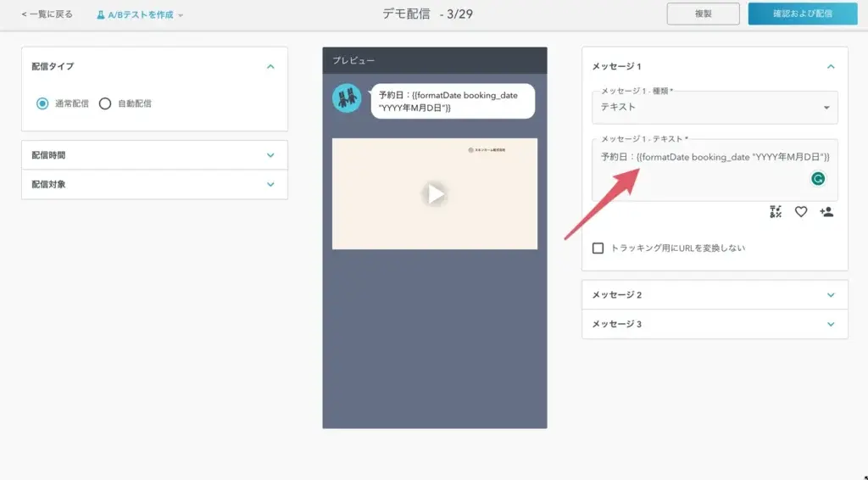
Task: Enable トラッキング用にURLを変換しない checkbox
Action: pos(598,248)
